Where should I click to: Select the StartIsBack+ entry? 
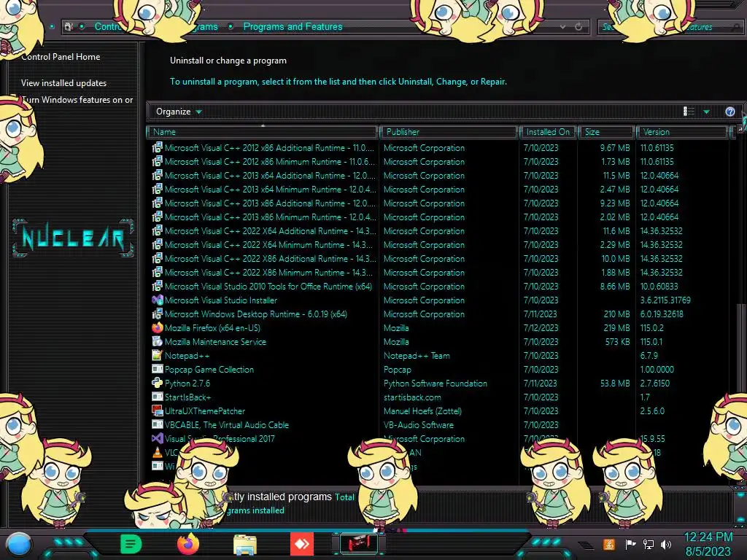point(187,397)
